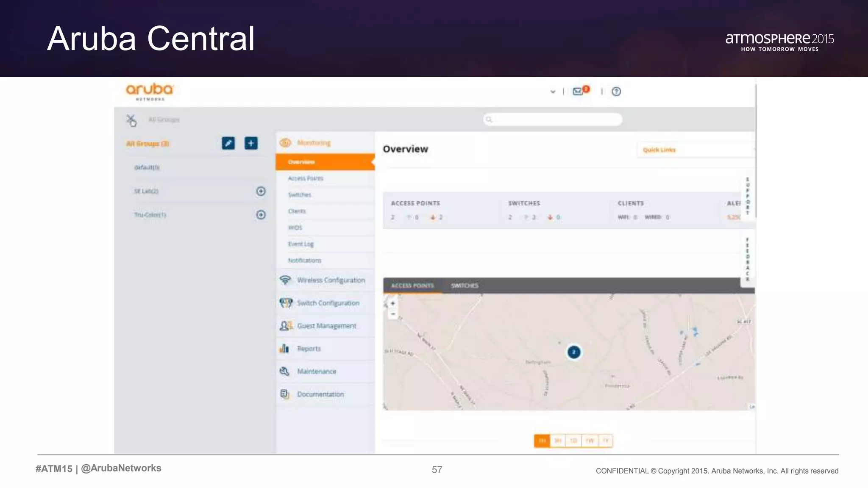Click the Wireless Configuration wifi icon
The image size is (868, 488).
285,280
